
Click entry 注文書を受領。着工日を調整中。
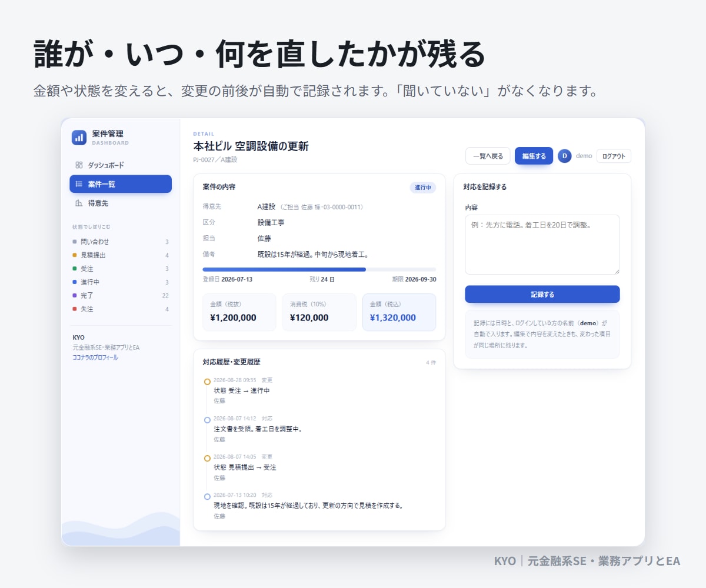click(x=258, y=429)
